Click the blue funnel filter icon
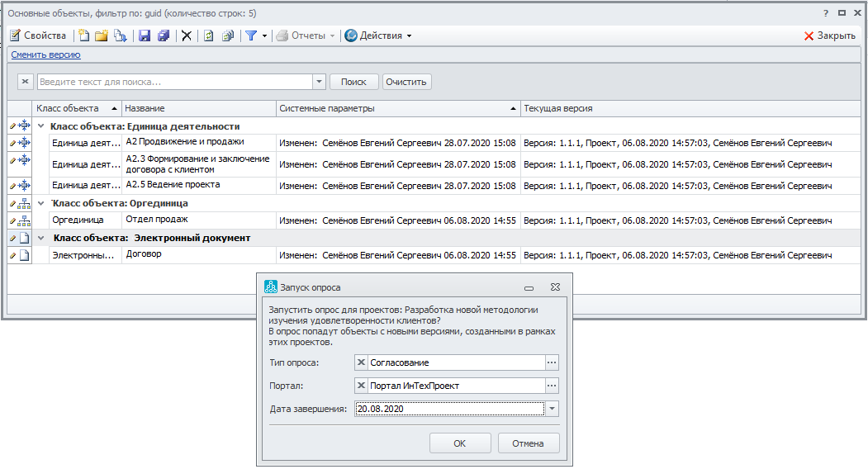868x469 pixels. tap(251, 36)
